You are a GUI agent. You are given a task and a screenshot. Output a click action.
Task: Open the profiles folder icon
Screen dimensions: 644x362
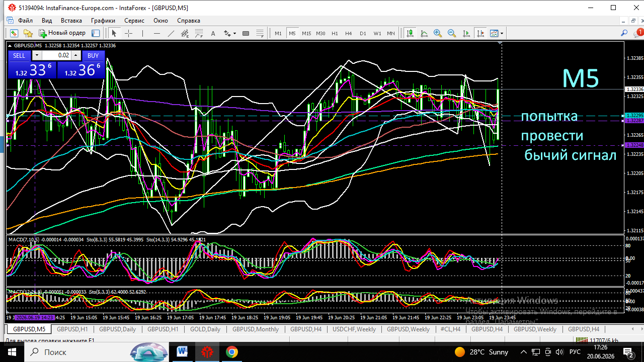(x=28, y=33)
